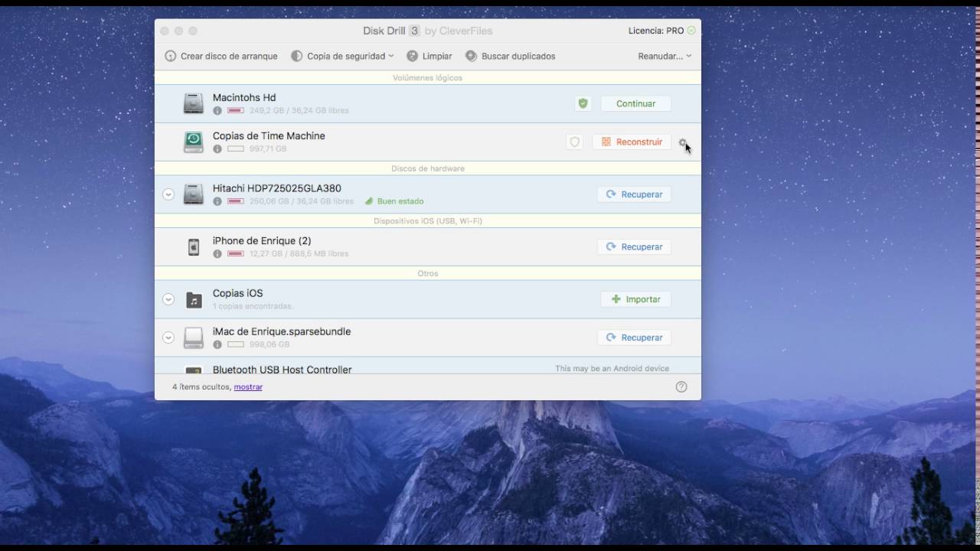The height and width of the screenshot is (551, 980).
Task: Select the Macintohs Hd drive icon
Action: pos(194,103)
